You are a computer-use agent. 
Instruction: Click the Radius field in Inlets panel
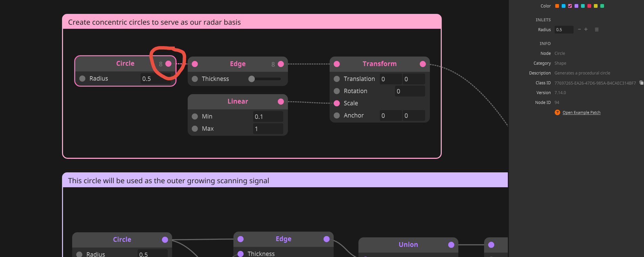point(564,30)
